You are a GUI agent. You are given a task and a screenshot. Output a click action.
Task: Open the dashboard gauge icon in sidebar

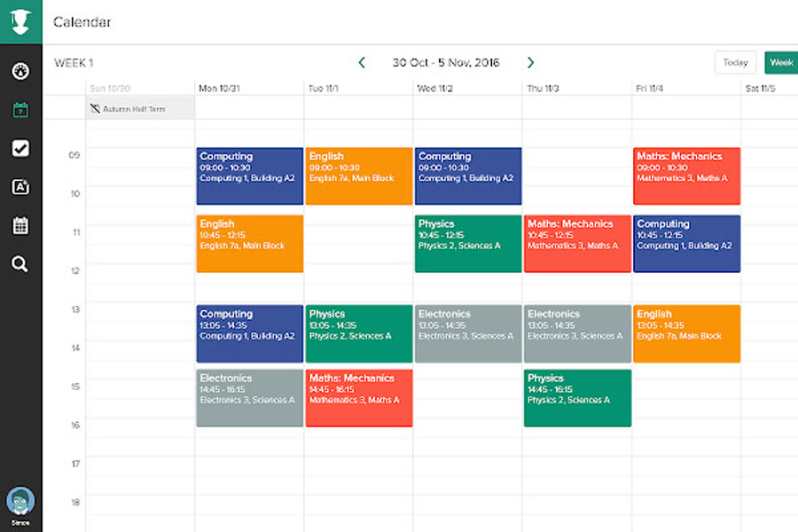[20, 71]
